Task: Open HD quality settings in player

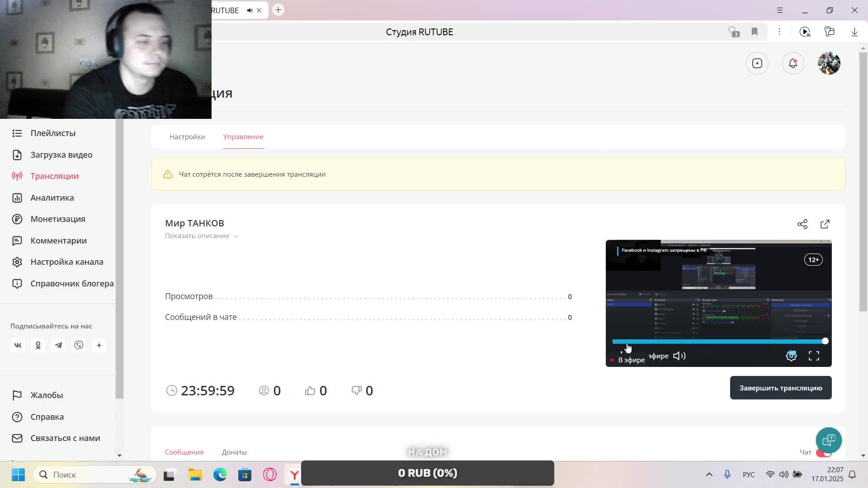Action: (791, 356)
